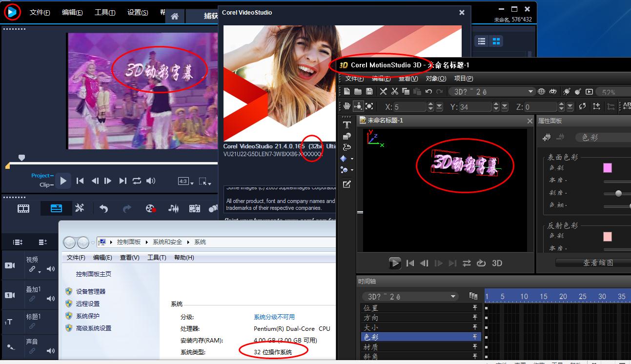Open 文件 menu in VideoStudio
This screenshot has height=364, width=631.
coord(40,12)
